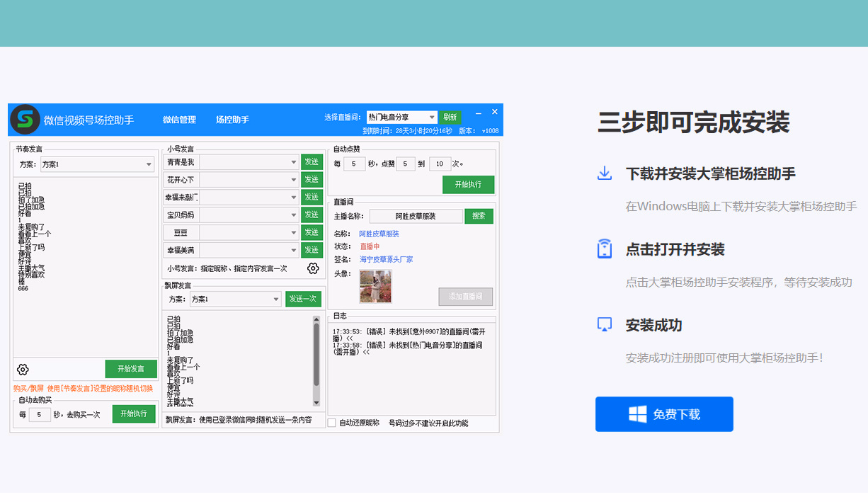Click the minimum likes field before 到
Image resolution: width=868 pixels, height=502 pixels.
pyautogui.click(x=406, y=164)
